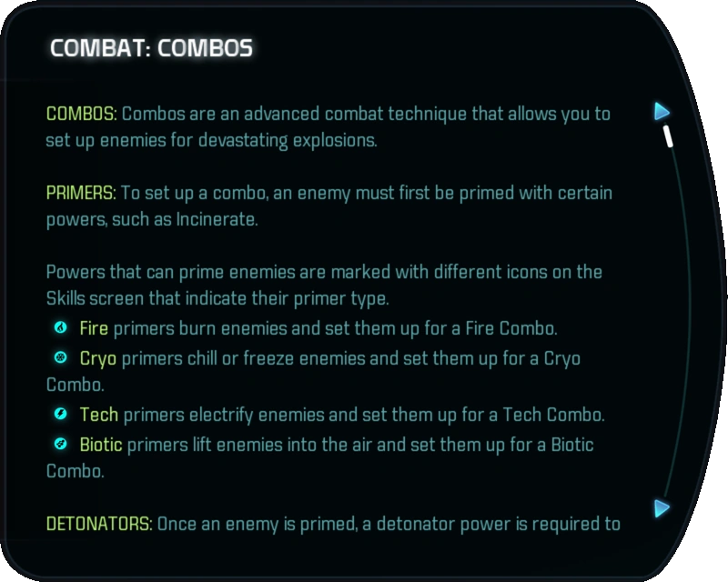
Task: Click the white scrollbar thumb
Action: (x=668, y=136)
